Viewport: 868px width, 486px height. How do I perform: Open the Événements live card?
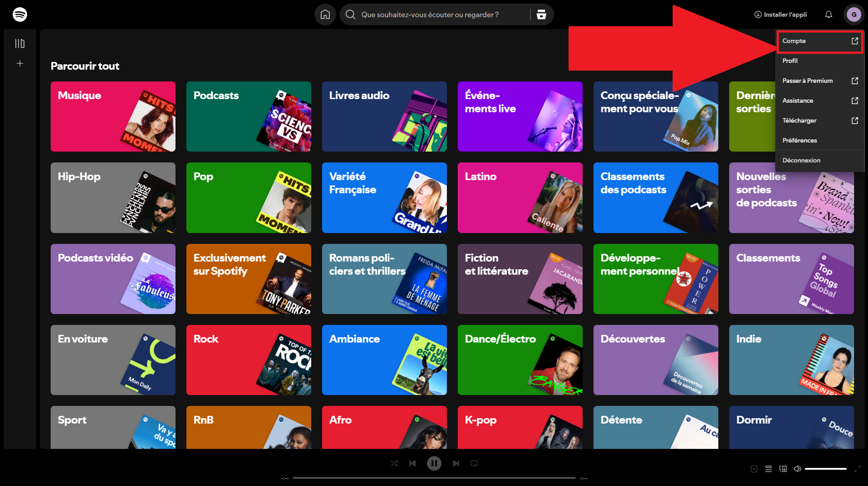[x=520, y=117]
